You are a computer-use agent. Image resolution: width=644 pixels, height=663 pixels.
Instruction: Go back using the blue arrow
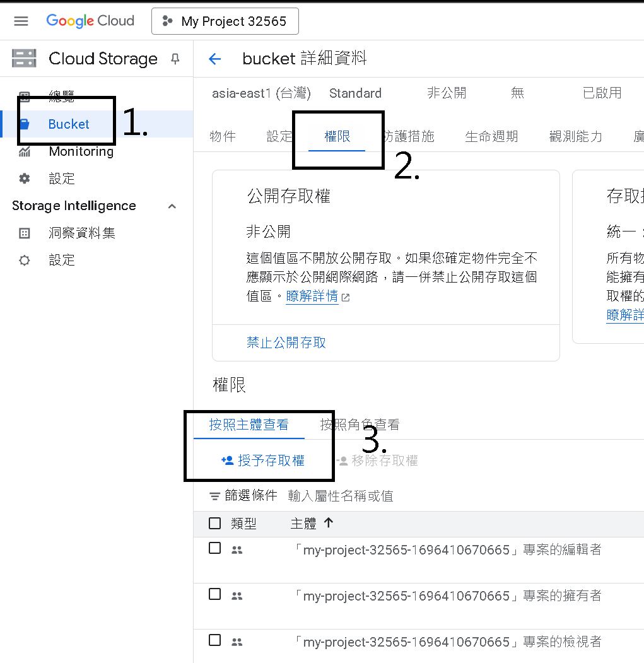215,59
